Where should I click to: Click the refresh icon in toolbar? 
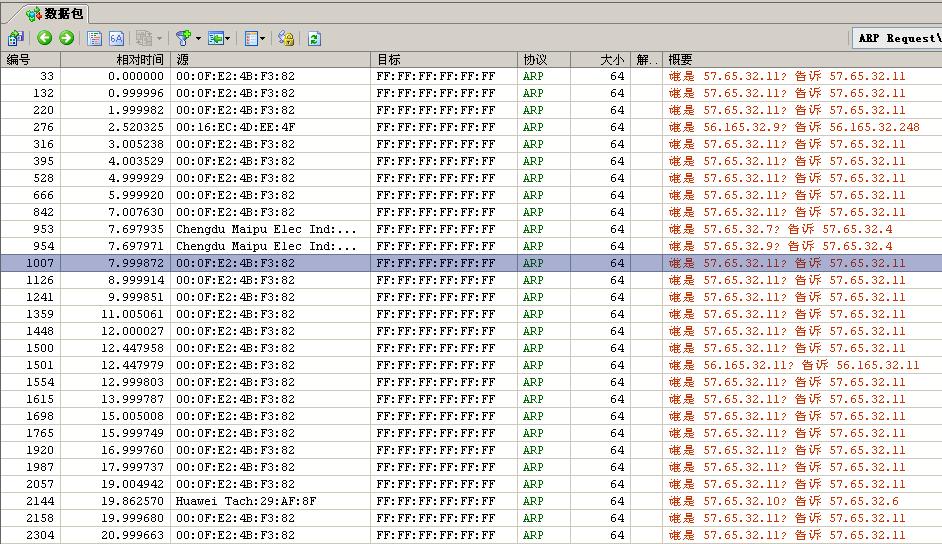pos(314,38)
